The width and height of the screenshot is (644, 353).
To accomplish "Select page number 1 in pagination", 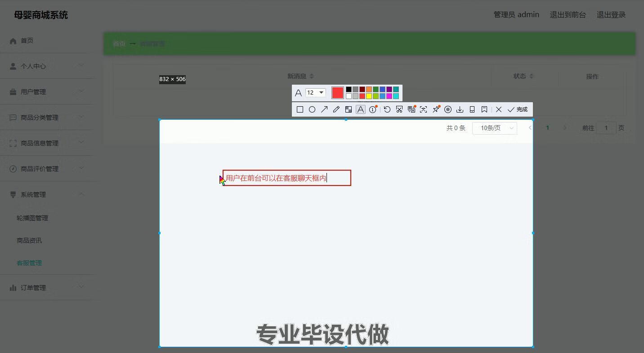I will click(x=547, y=128).
